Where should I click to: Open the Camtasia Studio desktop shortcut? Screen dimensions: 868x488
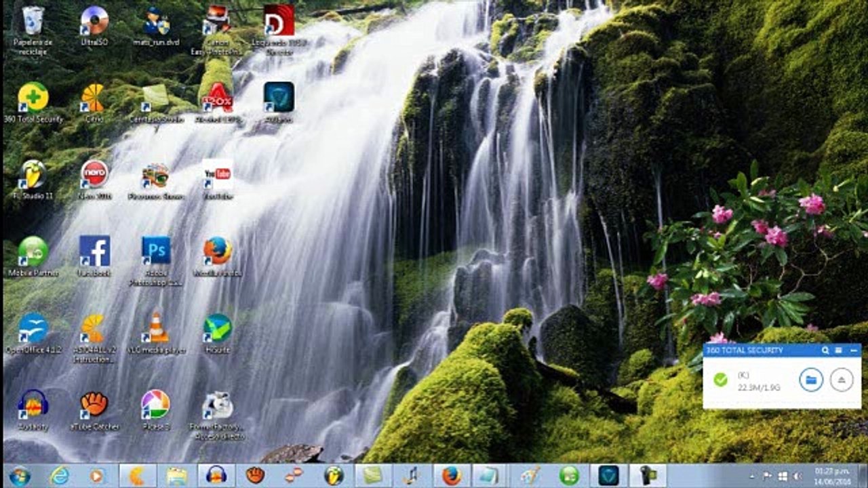point(156,97)
